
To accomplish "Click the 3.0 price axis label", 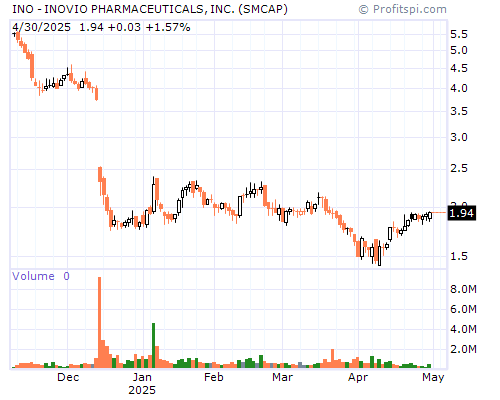I will coord(459,137).
